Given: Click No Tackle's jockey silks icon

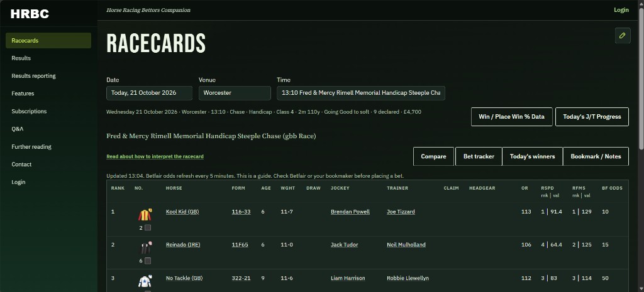Looking at the screenshot, I should click(145, 281).
